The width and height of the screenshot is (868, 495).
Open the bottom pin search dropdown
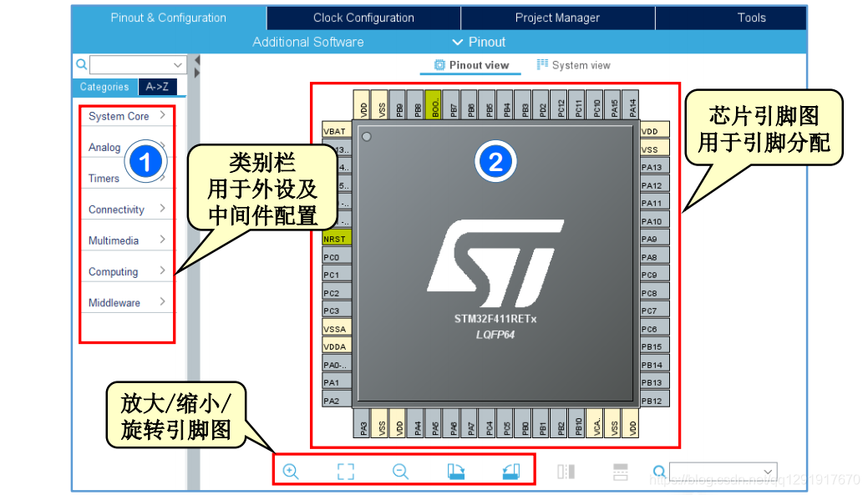point(768,472)
